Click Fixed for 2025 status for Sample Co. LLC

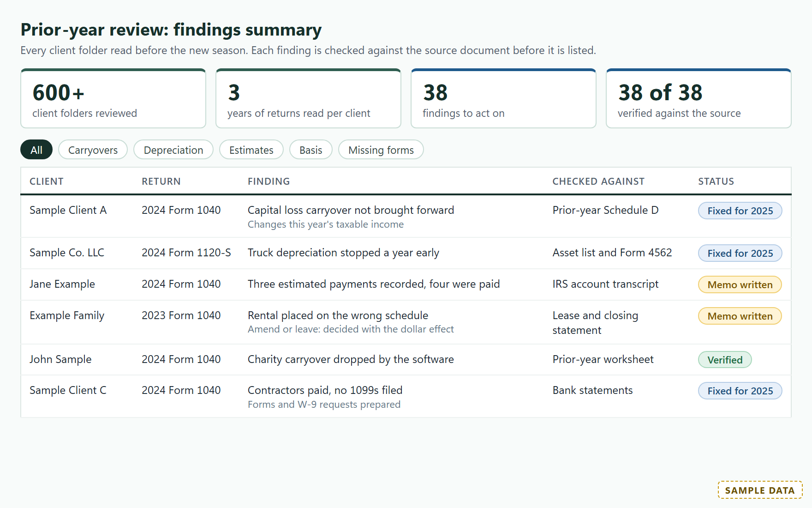[x=740, y=253]
